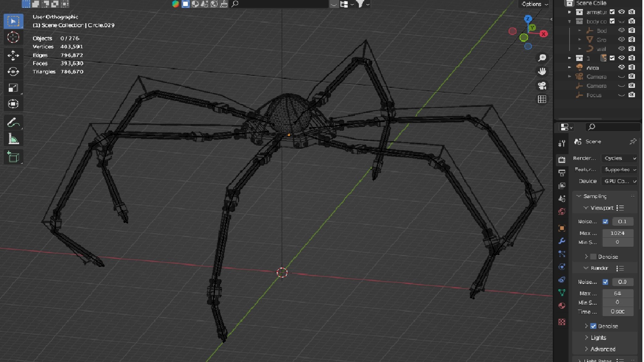Choose the Scale tool

13,88
